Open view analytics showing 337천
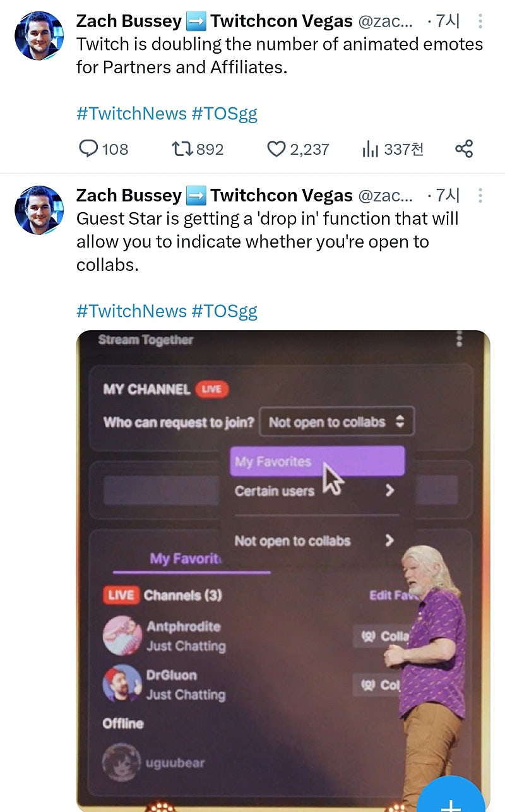Viewport: 505px width, 812px height. (370, 149)
